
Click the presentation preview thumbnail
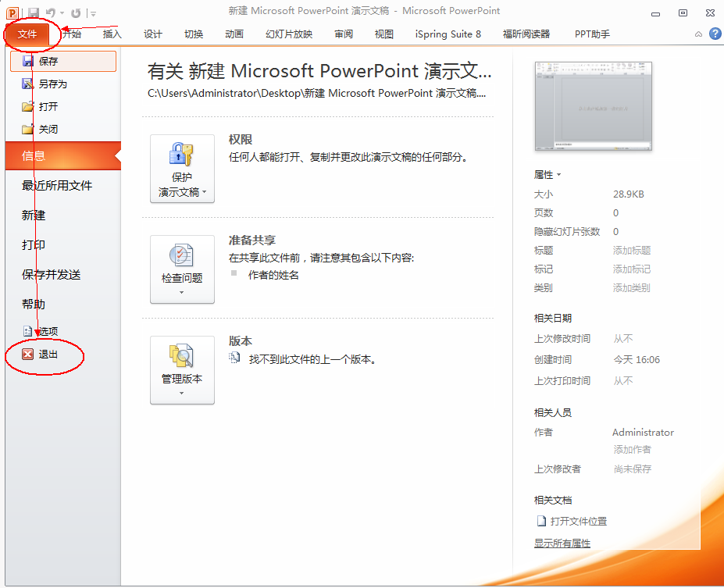594,106
